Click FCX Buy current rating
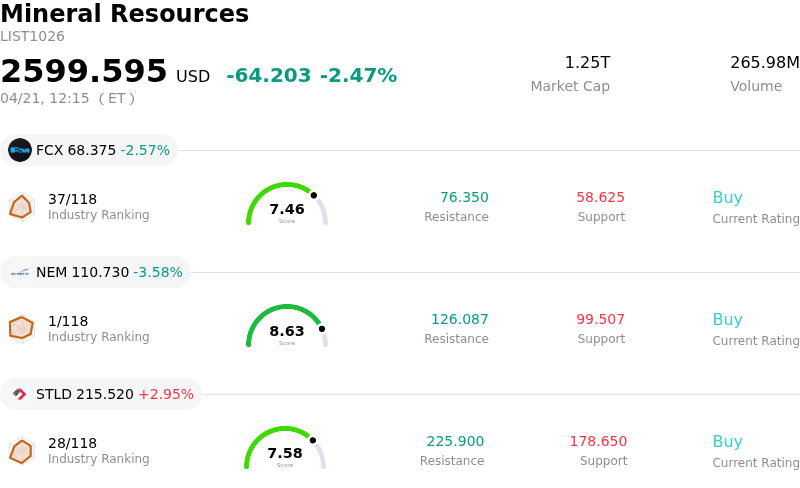This screenshot has height=488, width=800. click(727, 198)
